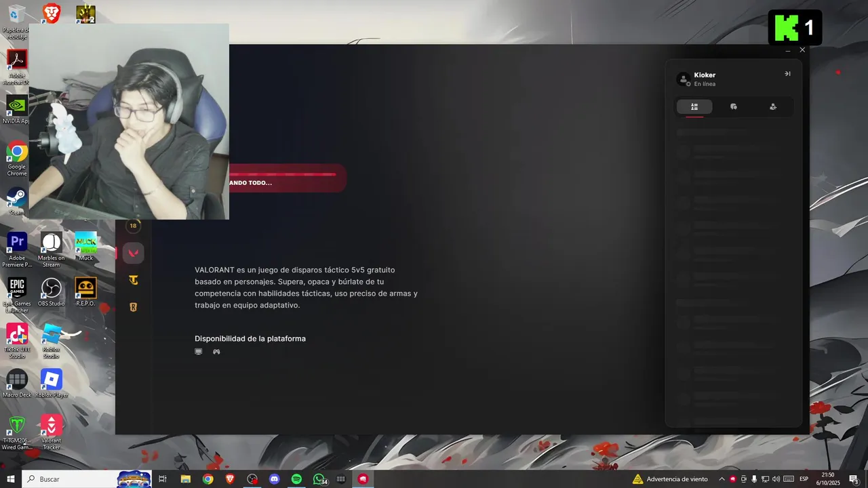The width and height of the screenshot is (868, 488).
Task: Open the chat messages tab in social panel
Action: click(734, 106)
